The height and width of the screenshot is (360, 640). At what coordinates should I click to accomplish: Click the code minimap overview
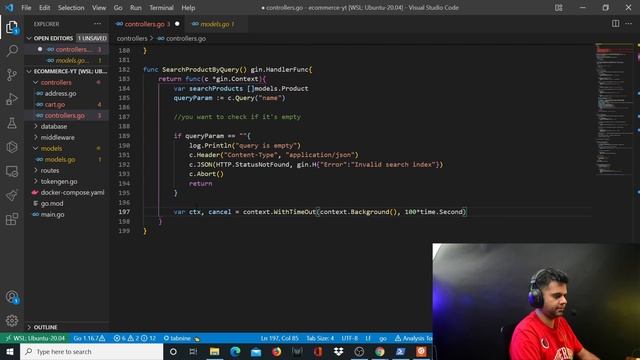(614, 109)
